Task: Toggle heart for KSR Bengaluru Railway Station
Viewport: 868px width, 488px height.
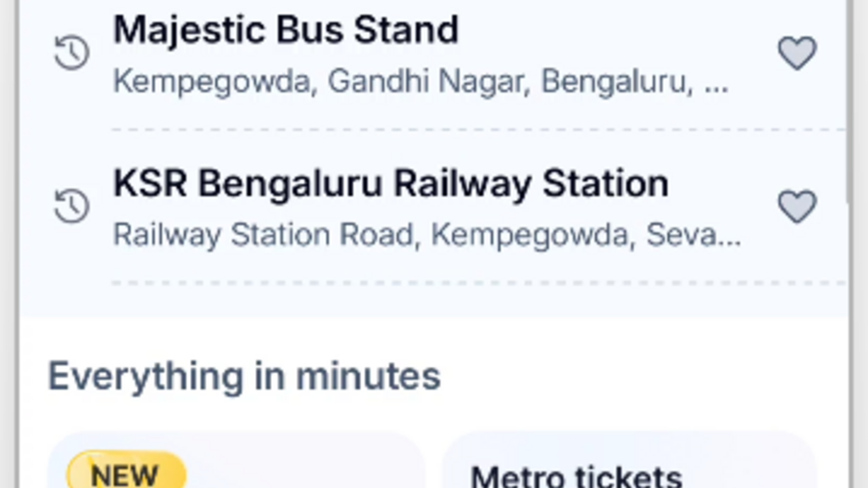Action: click(797, 206)
